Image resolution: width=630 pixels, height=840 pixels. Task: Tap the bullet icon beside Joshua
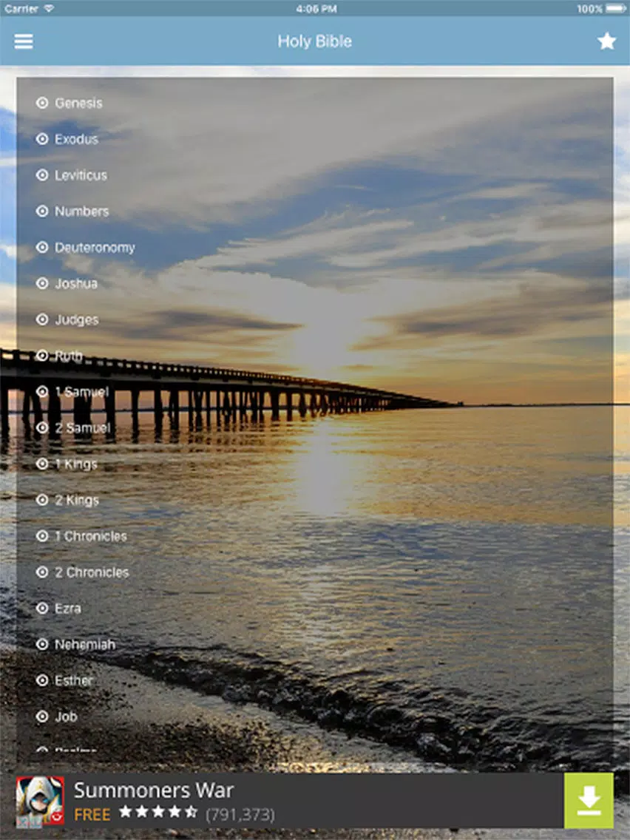[x=42, y=283]
